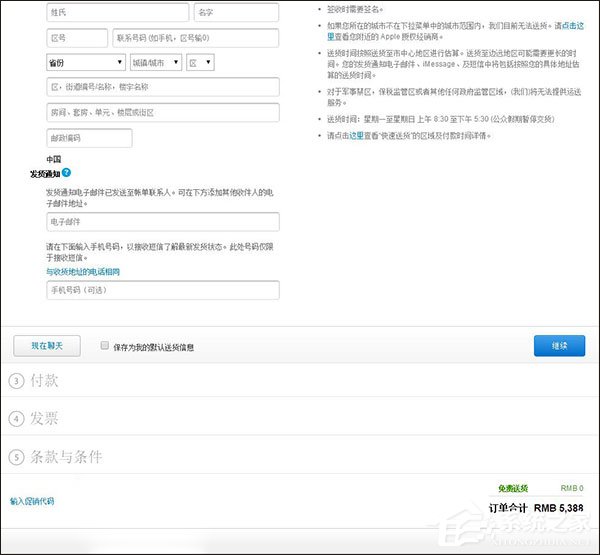Click 这里 link for 快速送货 details
This screenshot has width=600, height=555.
tap(356, 135)
